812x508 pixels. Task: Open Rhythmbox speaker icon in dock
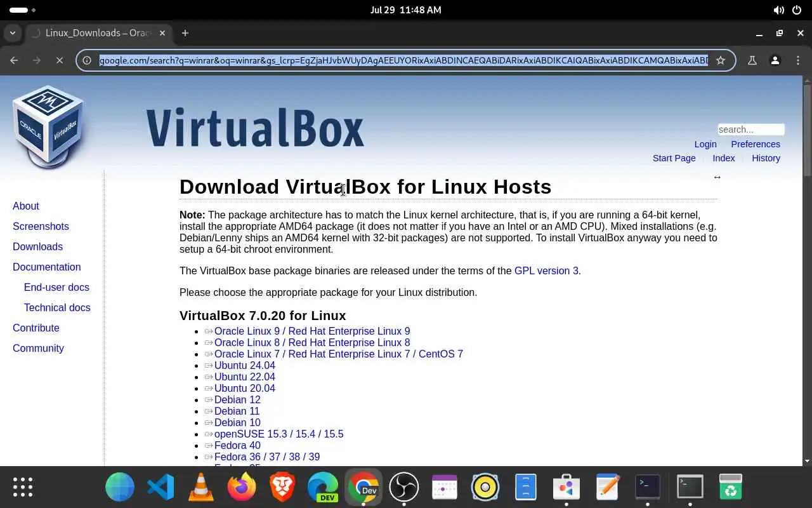[485, 487]
